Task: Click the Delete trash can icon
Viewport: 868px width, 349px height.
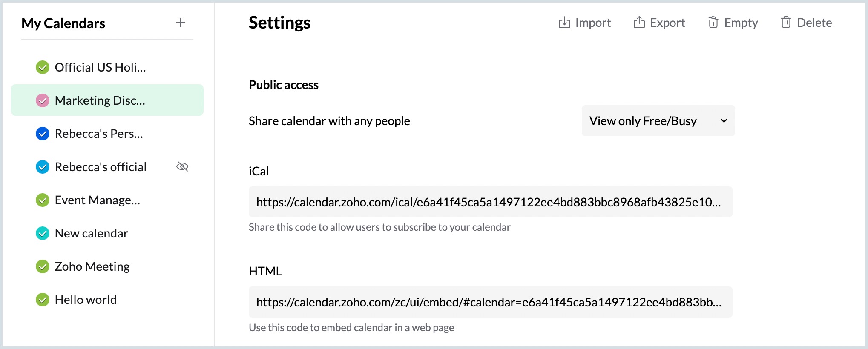Action: coord(786,23)
